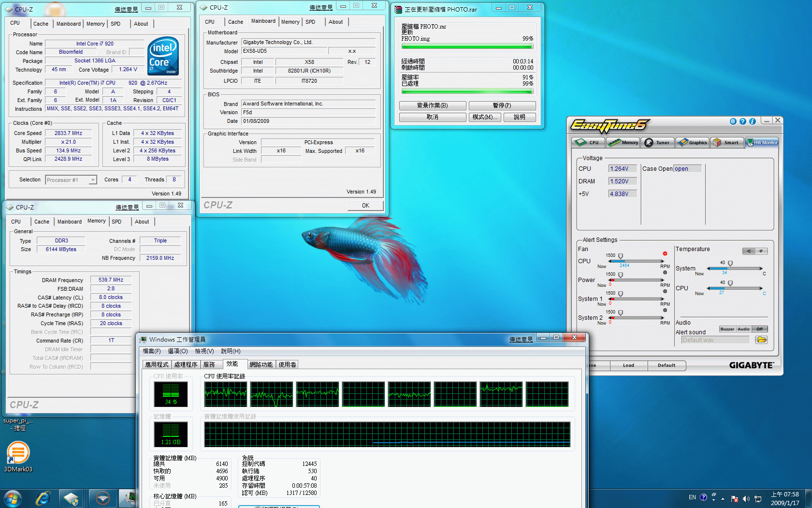The width and height of the screenshot is (812, 508).
Task: Open the EasyTune6 Tuner tab
Action: [x=657, y=142]
